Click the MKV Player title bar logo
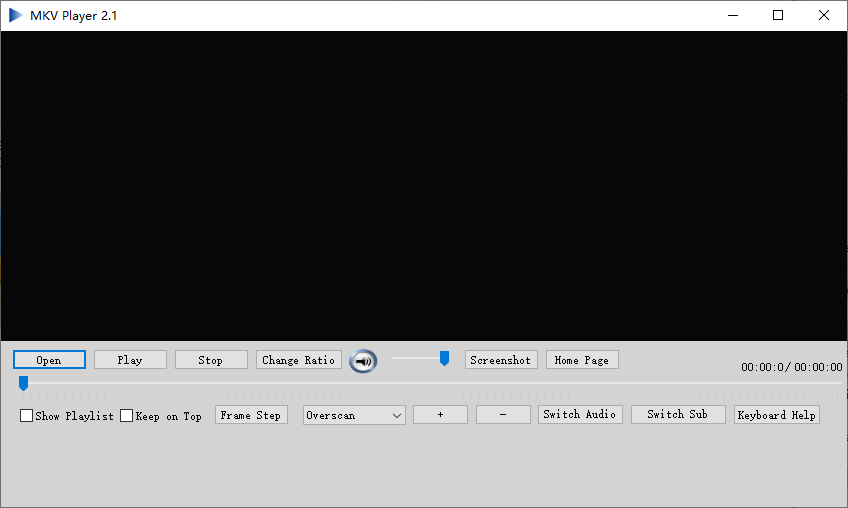This screenshot has height=508, width=848. click(x=16, y=15)
